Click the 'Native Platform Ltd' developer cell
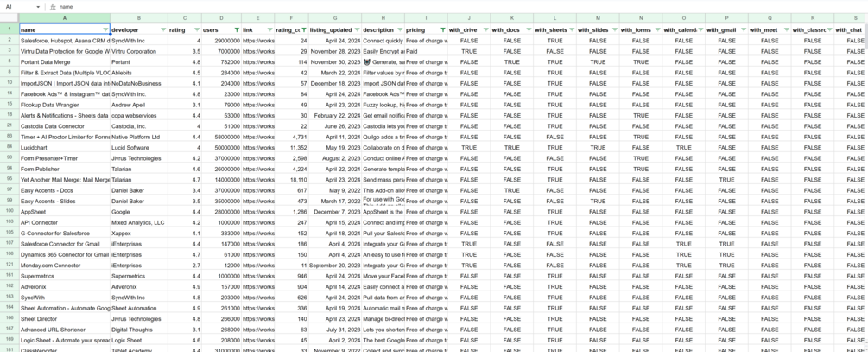 [x=139, y=137]
